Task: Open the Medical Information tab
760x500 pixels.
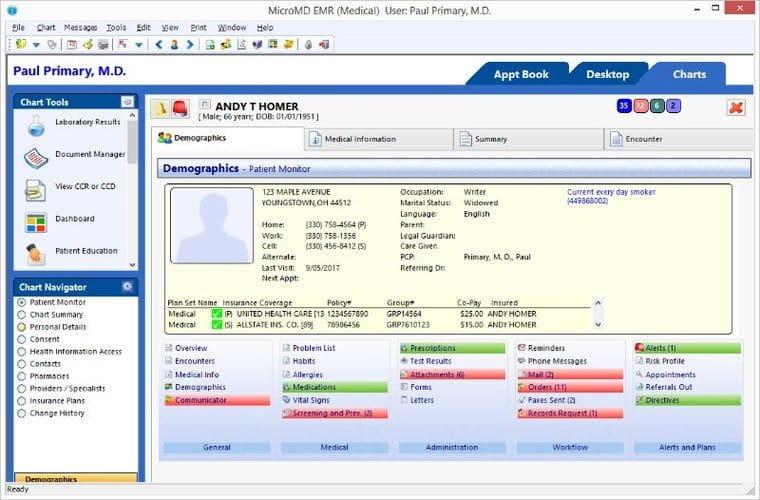Action: [379, 139]
